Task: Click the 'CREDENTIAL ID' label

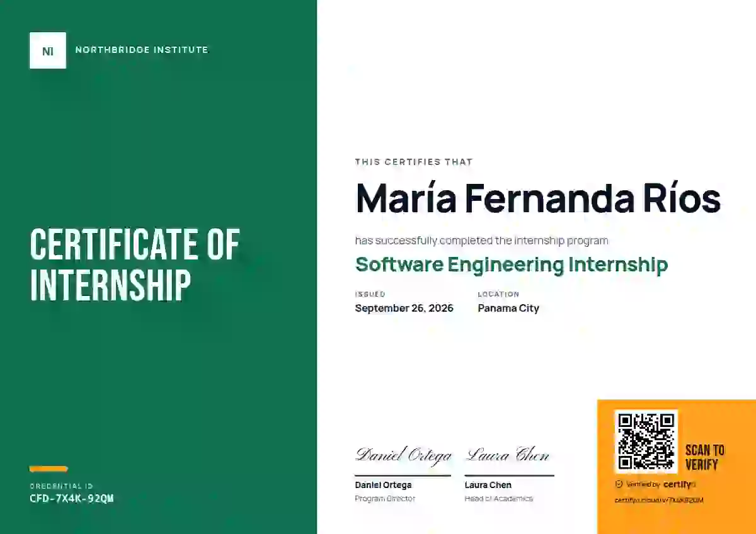Action: point(61,486)
